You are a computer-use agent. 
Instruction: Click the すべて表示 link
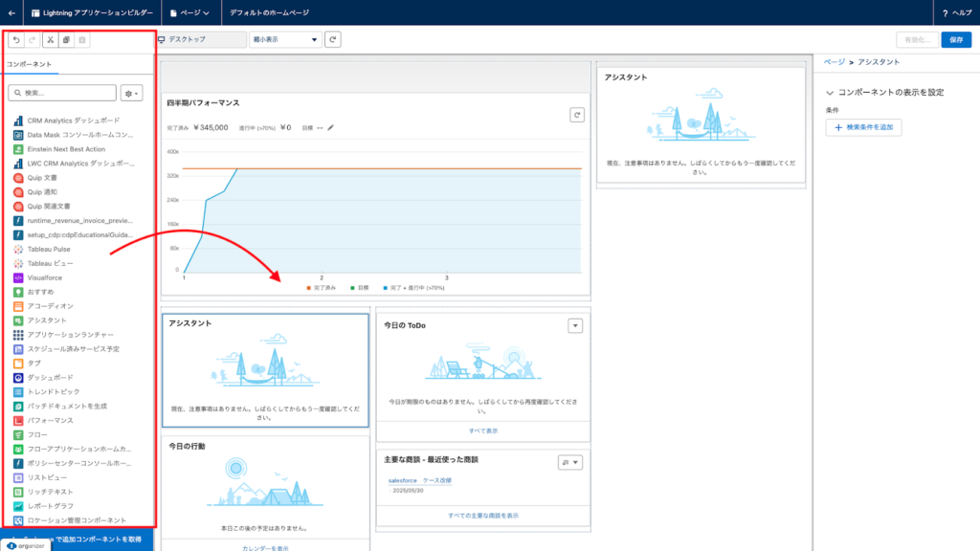pyautogui.click(x=483, y=431)
